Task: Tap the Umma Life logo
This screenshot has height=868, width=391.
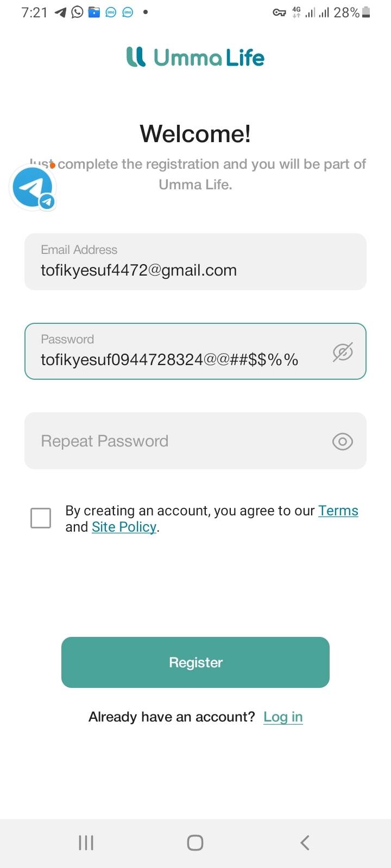Action: point(195,57)
